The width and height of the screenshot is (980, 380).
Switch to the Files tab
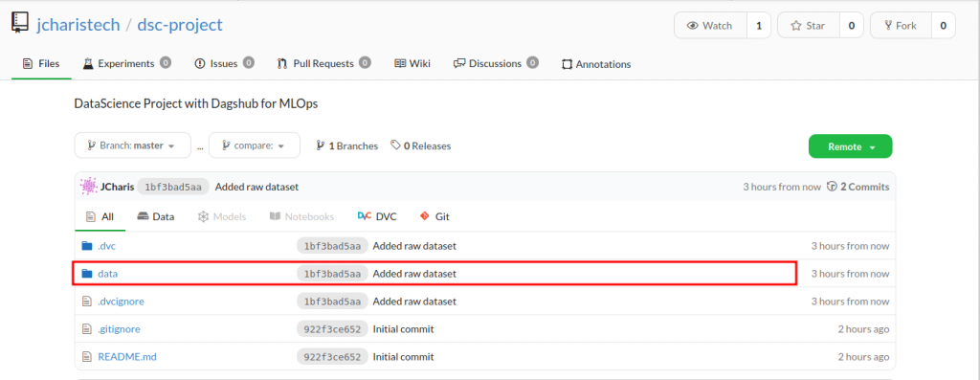point(41,63)
